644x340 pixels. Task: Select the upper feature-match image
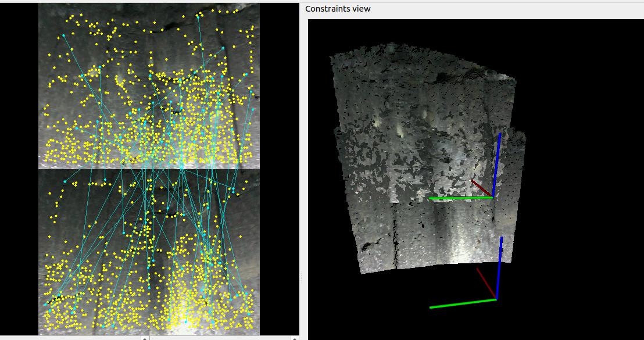149,86
